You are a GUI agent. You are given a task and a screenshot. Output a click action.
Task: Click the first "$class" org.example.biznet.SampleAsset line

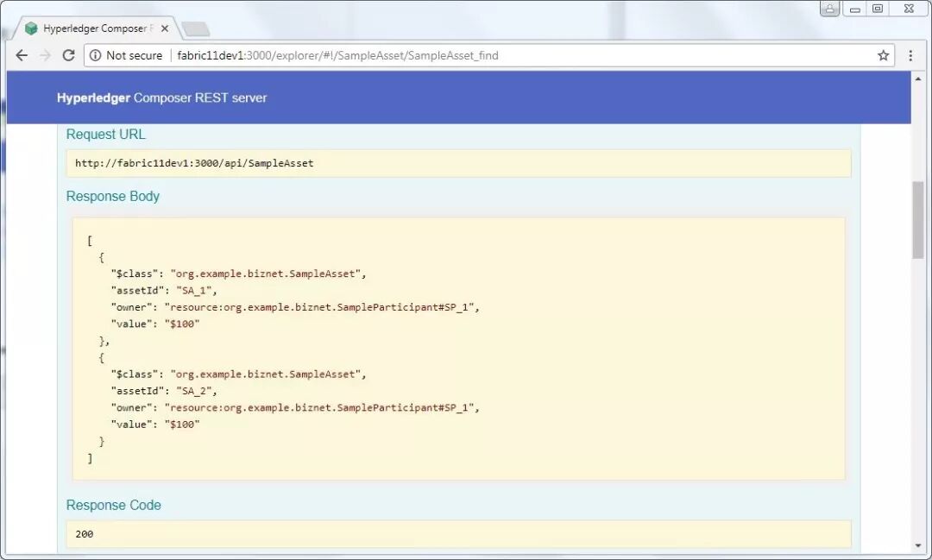pos(238,274)
